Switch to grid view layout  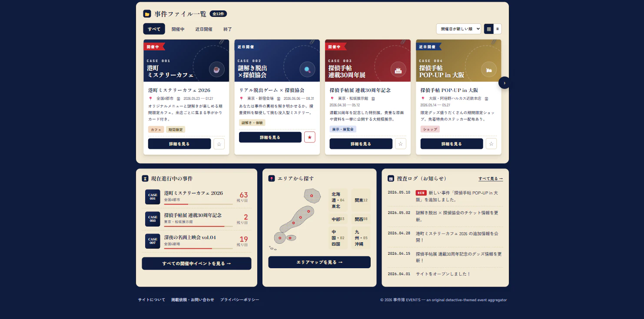[x=489, y=29]
